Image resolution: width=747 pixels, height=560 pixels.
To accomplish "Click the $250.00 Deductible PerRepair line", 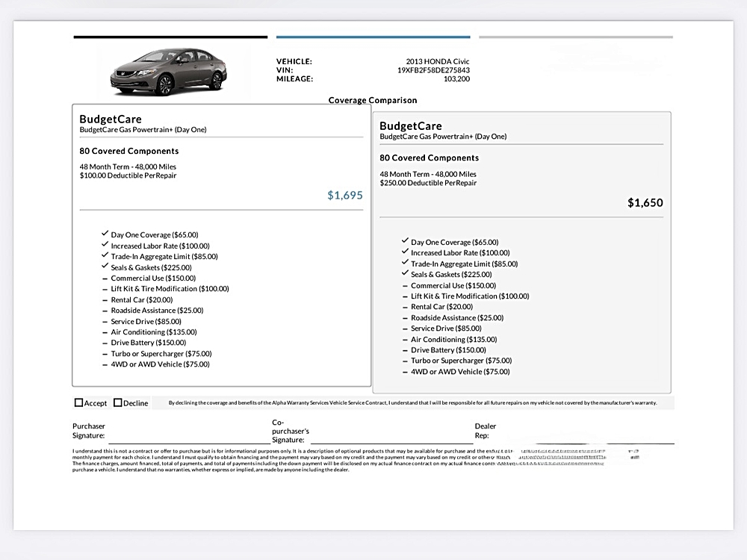I will [x=428, y=183].
